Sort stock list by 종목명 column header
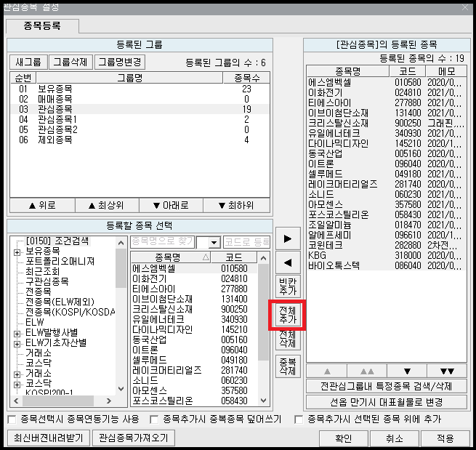Image resolution: width=476 pixels, height=450 pixels. click(171, 257)
